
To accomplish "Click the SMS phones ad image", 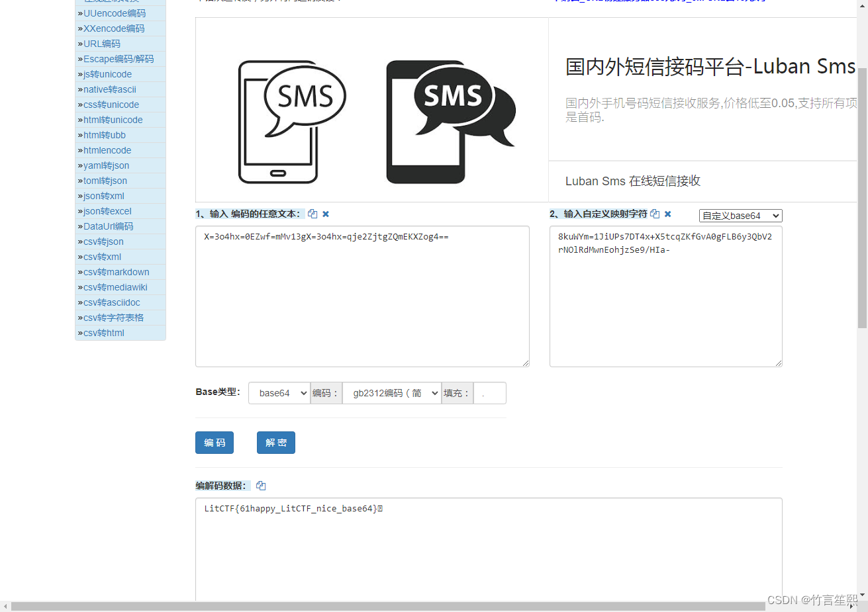I will click(x=372, y=110).
